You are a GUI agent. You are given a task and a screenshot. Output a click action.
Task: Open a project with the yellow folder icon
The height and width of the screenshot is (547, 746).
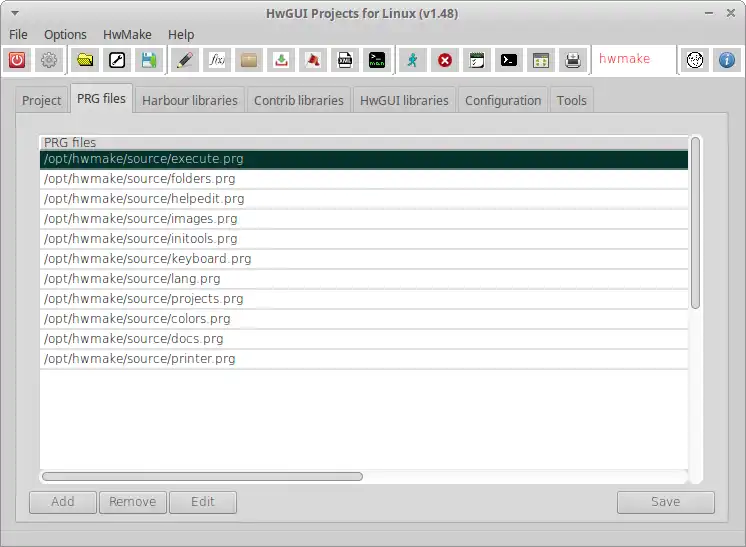(x=85, y=60)
